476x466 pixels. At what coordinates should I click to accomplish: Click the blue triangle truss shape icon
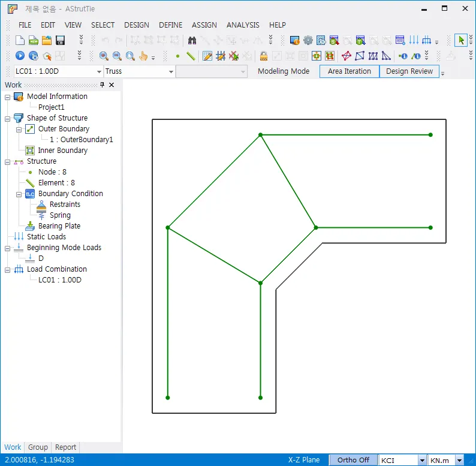click(x=386, y=56)
